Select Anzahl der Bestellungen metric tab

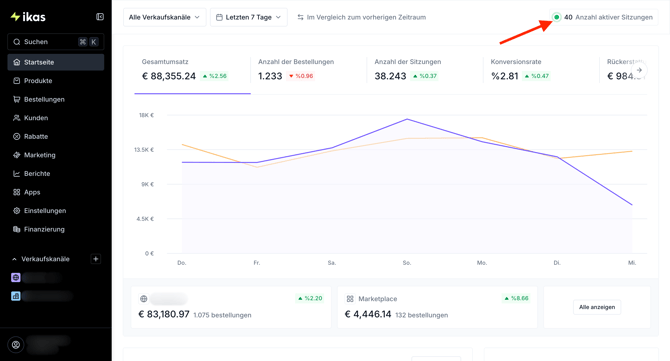coord(308,70)
